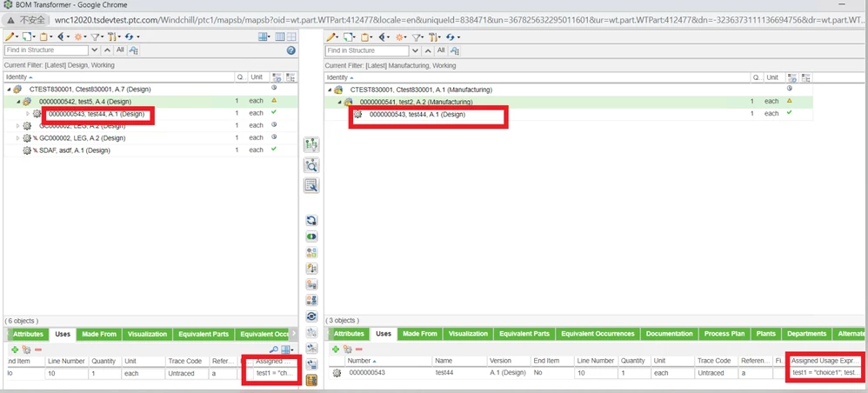Click the red minus remove icon in right Uses tab

tap(358, 350)
